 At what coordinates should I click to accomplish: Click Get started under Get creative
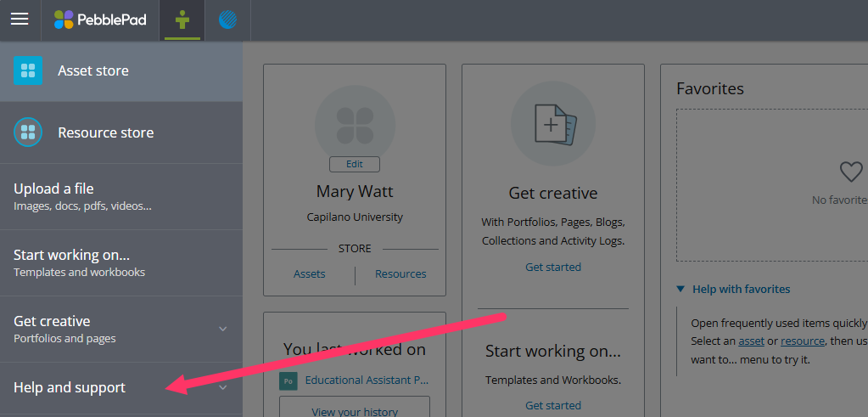pos(553,267)
